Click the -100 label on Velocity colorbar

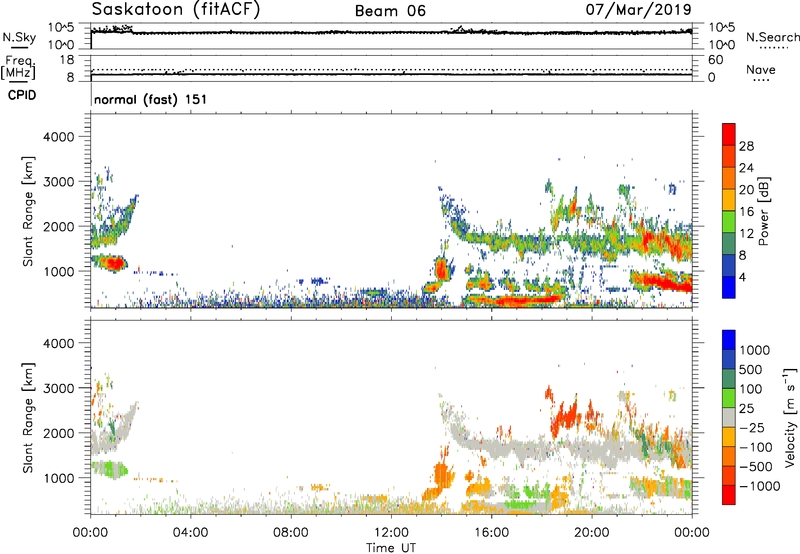point(756,447)
